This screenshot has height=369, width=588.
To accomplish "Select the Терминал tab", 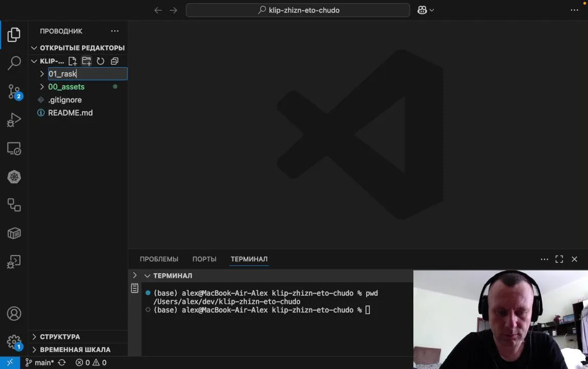I will [249, 259].
